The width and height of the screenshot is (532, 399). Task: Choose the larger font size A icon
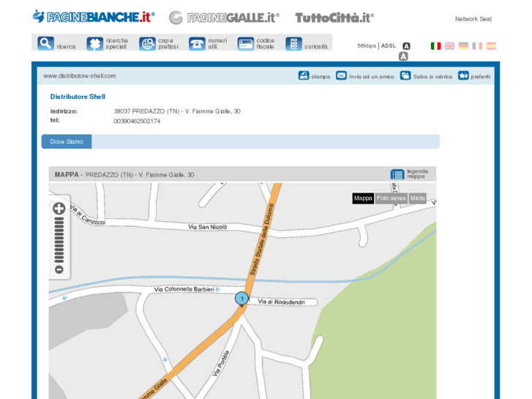[403, 56]
